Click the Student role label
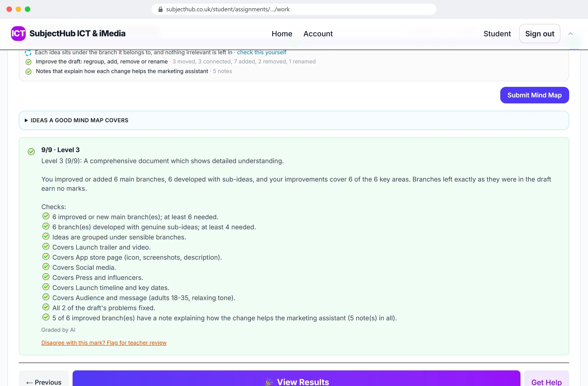 pyautogui.click(x=497, y=34)
